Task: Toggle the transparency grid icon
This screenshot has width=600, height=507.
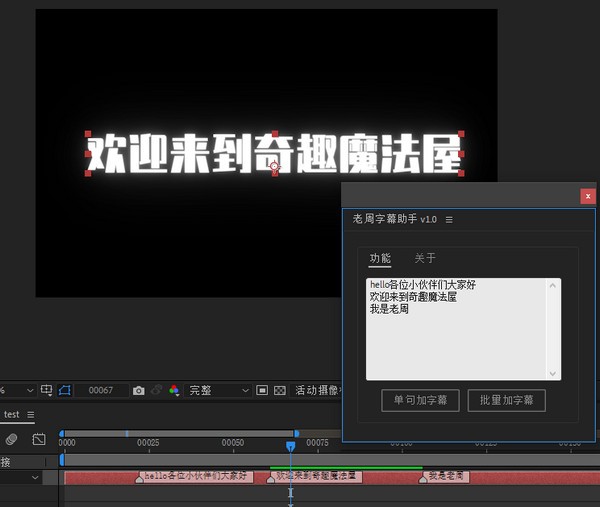Action: 280,390
